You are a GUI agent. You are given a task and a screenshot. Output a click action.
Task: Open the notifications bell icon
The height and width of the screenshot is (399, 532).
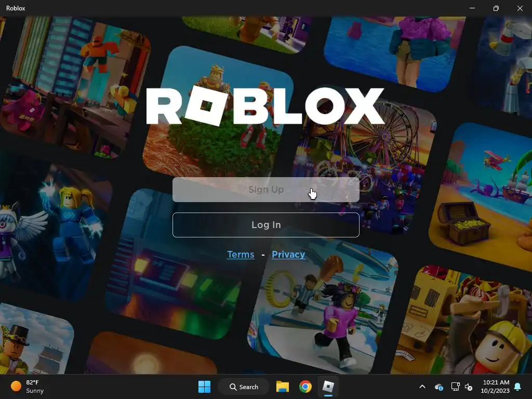[x=518, y=387]
